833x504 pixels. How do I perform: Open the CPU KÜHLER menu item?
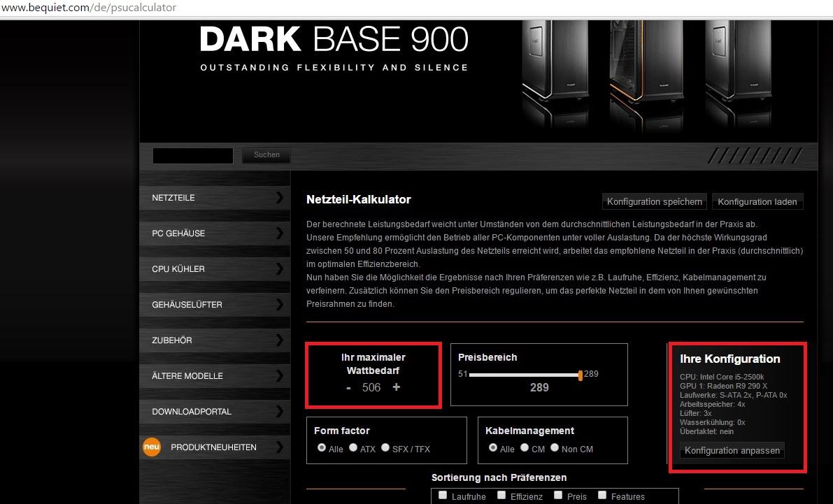215,268
